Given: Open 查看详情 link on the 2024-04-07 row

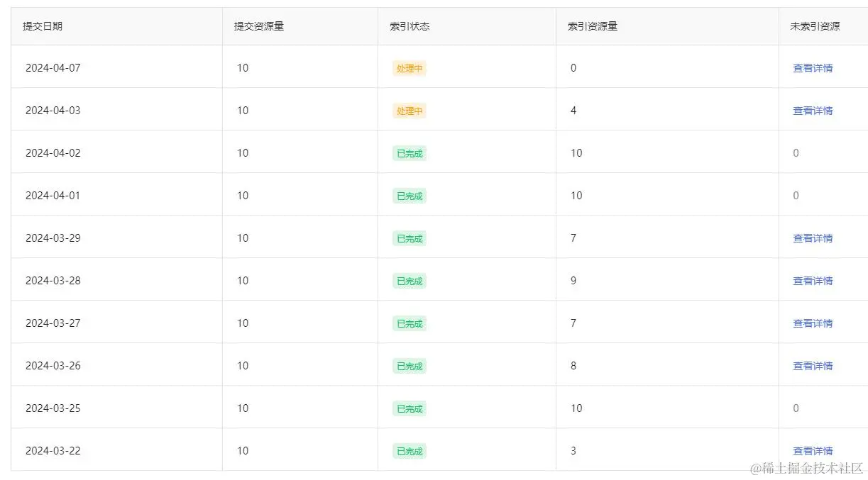Looking at the screenshot, I should pyautogui.click(x=812, y=68).
